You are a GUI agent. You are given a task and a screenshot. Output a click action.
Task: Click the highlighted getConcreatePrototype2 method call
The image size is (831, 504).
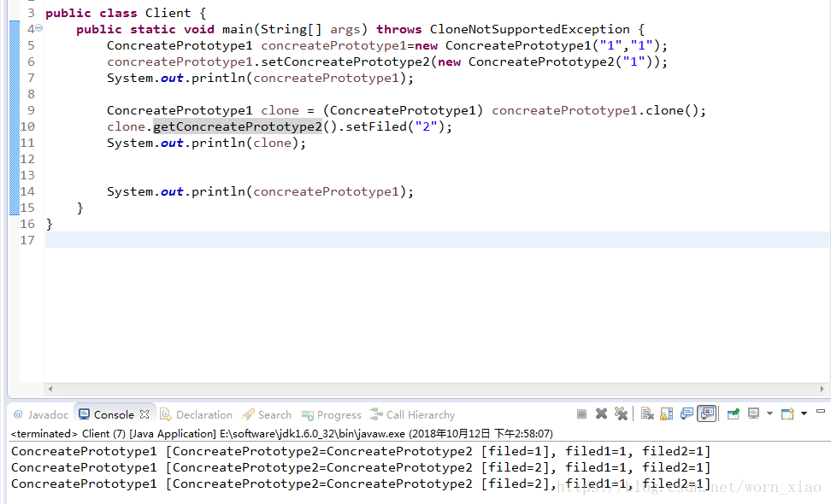tap(238, 126)
